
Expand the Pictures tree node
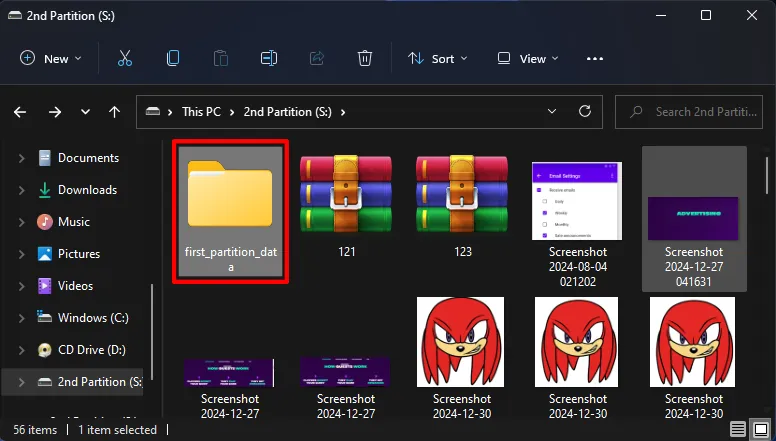21,254
